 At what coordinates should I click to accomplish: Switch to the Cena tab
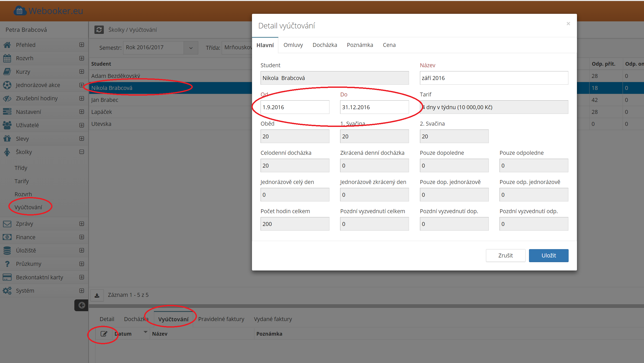click(x=389, y=45)
